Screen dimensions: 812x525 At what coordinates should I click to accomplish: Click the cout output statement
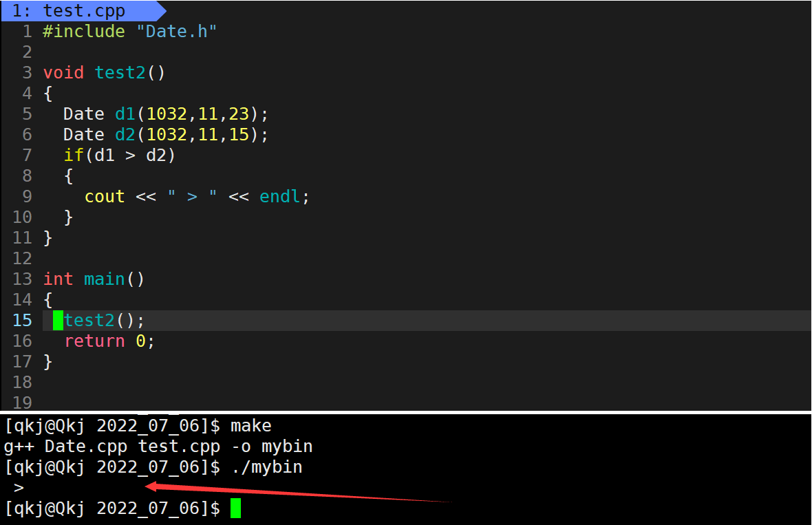197,197
